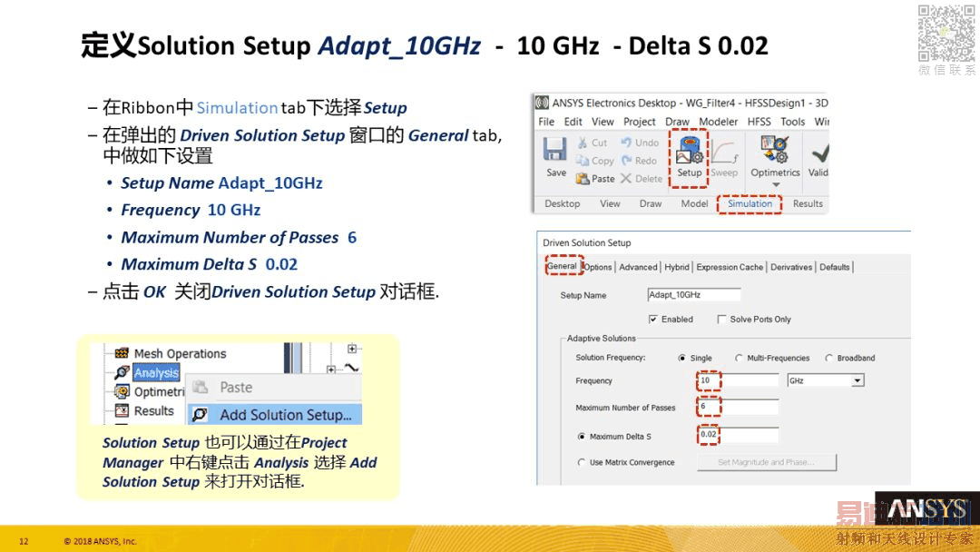
Task: Click Set Magnitude and Phase button
Action: [x=767, y=462]
